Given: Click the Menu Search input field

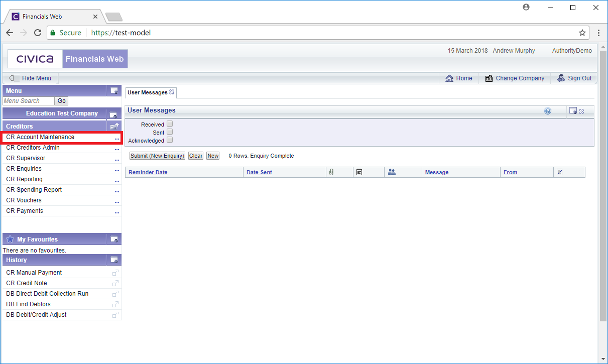Looking at the screenshot, I should [28, 101].
